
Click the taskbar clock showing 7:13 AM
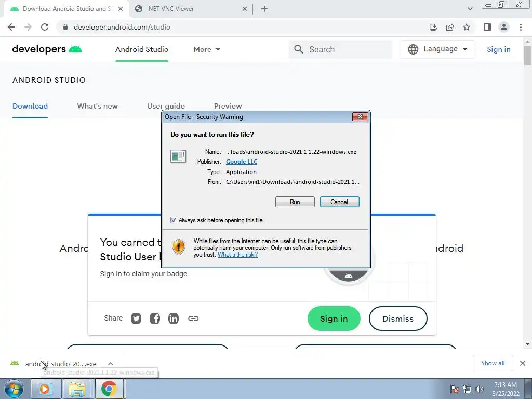coord(506,389)
